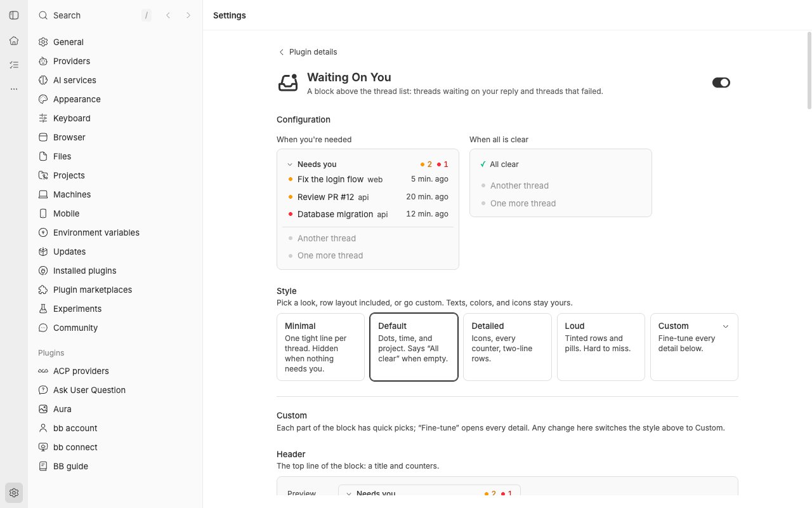Click the Database migration thread row
This screenshot has width=812, height=508.
368,214
